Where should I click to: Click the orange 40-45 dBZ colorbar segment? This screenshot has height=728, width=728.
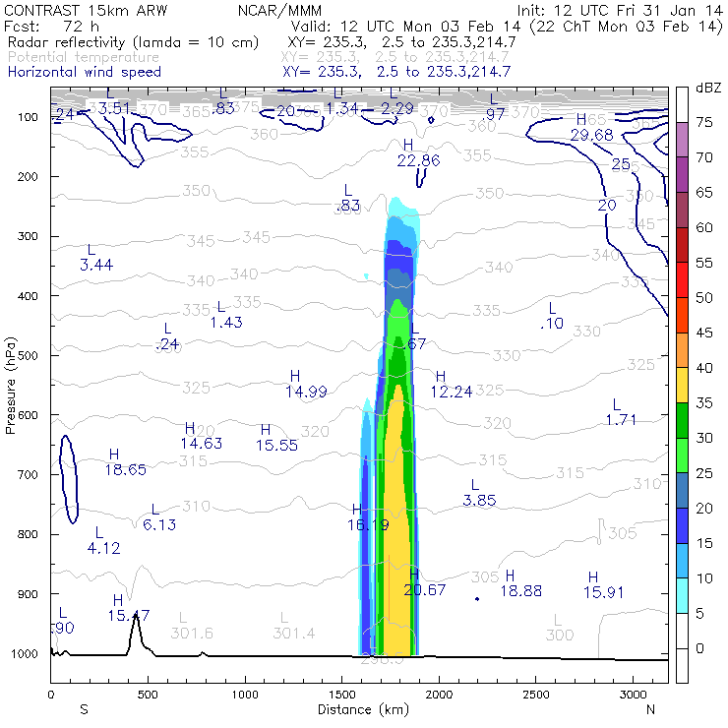(x=682, y=350)
